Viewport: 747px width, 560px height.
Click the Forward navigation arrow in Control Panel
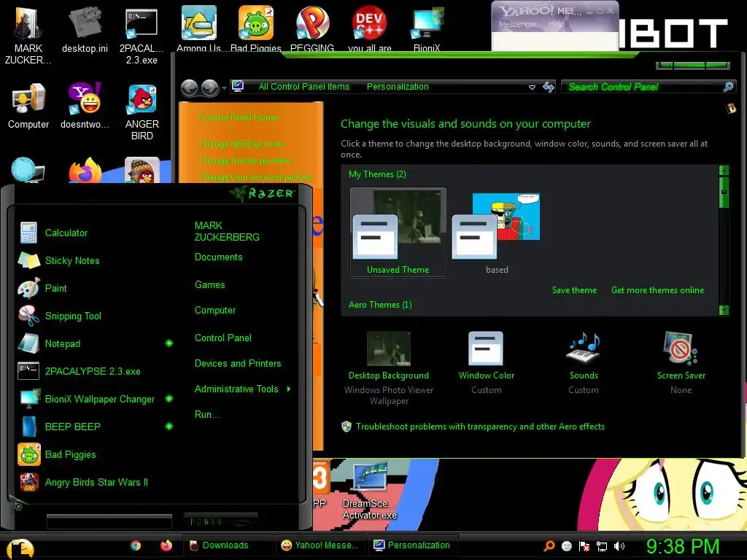point(209,87)
